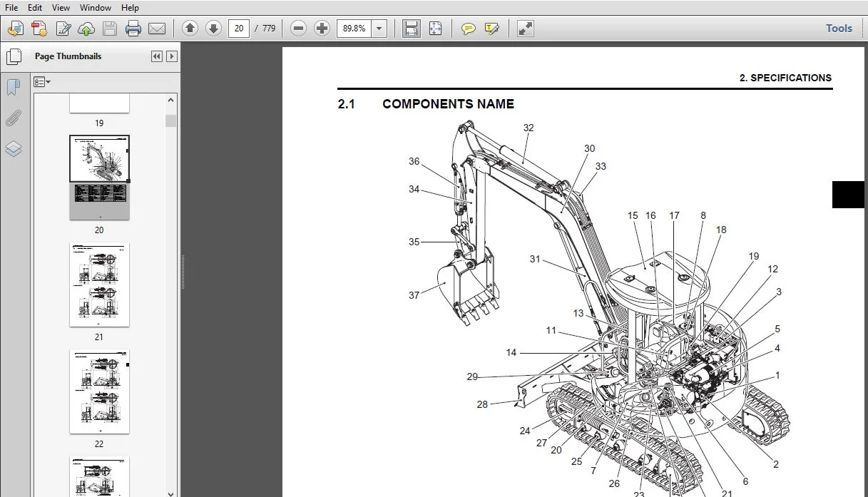Select the page 20 thumbnail
Screen dimensions: 868x497
point(99,177)
